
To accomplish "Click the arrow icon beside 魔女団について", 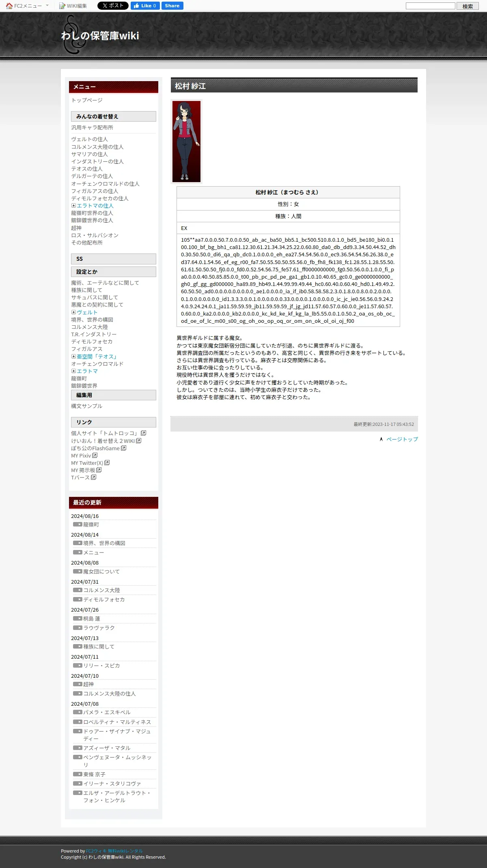I will 78,572.
